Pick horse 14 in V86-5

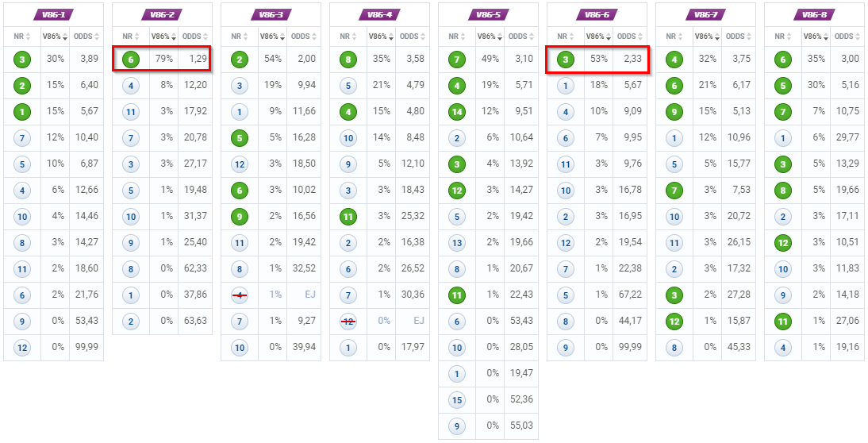[x=457, y=111]
